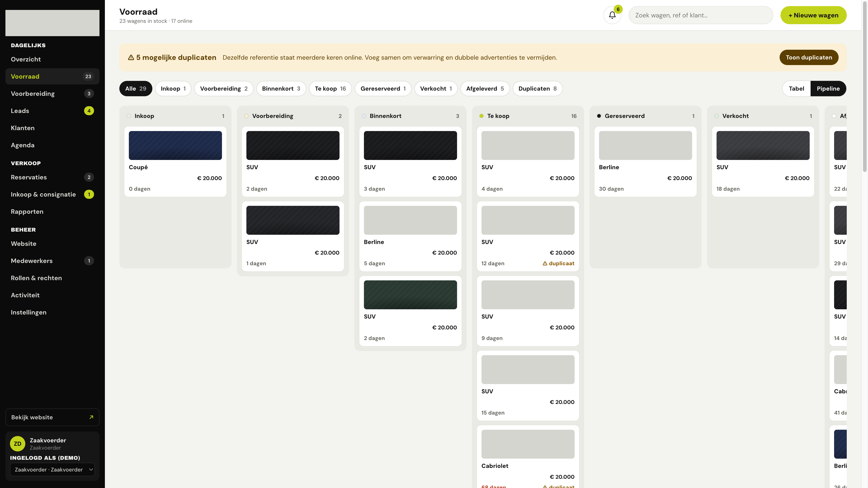Open Agenda in sidebar
Viewport: 868px width, 488px height.
pyautogui.click(x=52, y=145)
